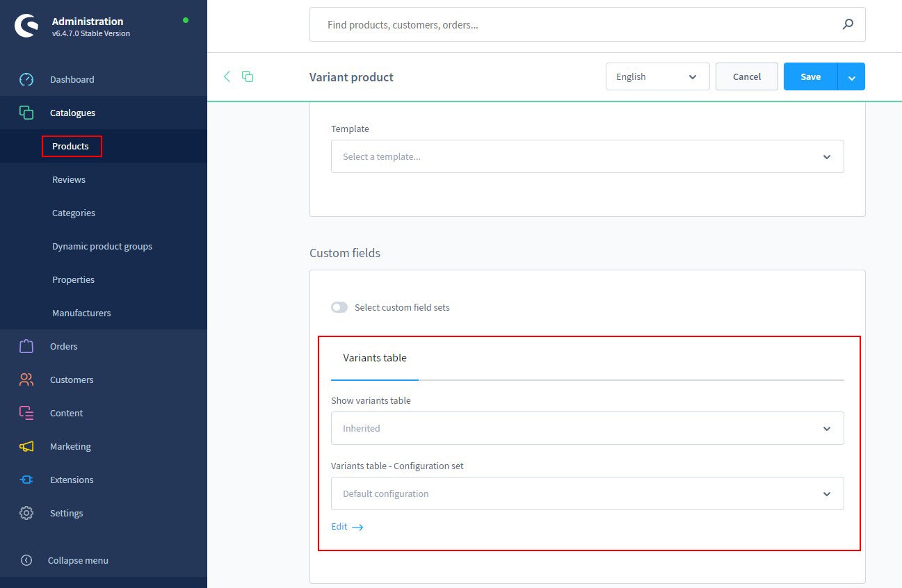This screenshot has width=902, height=588.
Task: Click the Customers people icon
Action: pos(26,379)
